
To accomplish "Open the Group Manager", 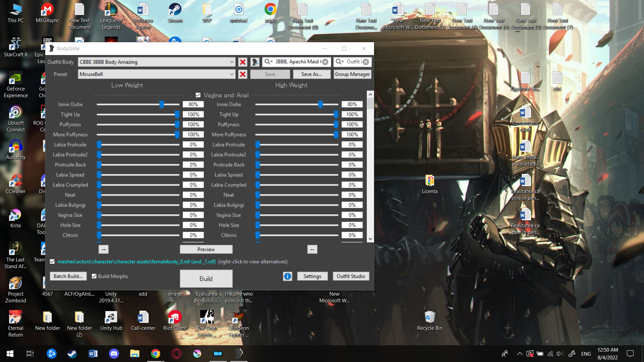I will (352, 74).
